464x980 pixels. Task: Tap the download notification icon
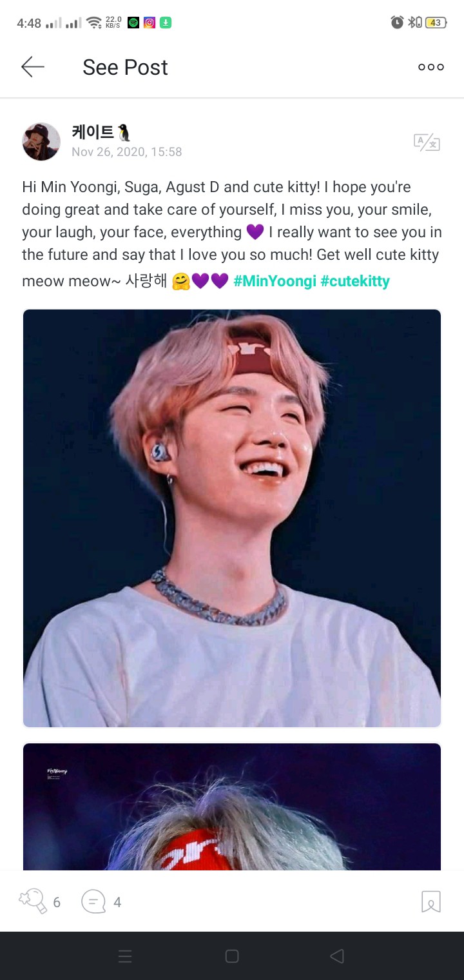[x=166, y=23]
